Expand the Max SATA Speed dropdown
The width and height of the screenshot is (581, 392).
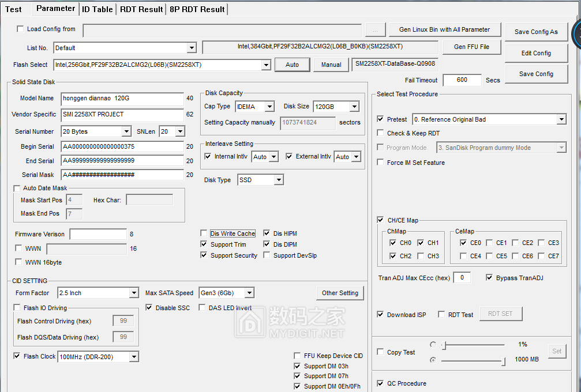tap(249, 293)
